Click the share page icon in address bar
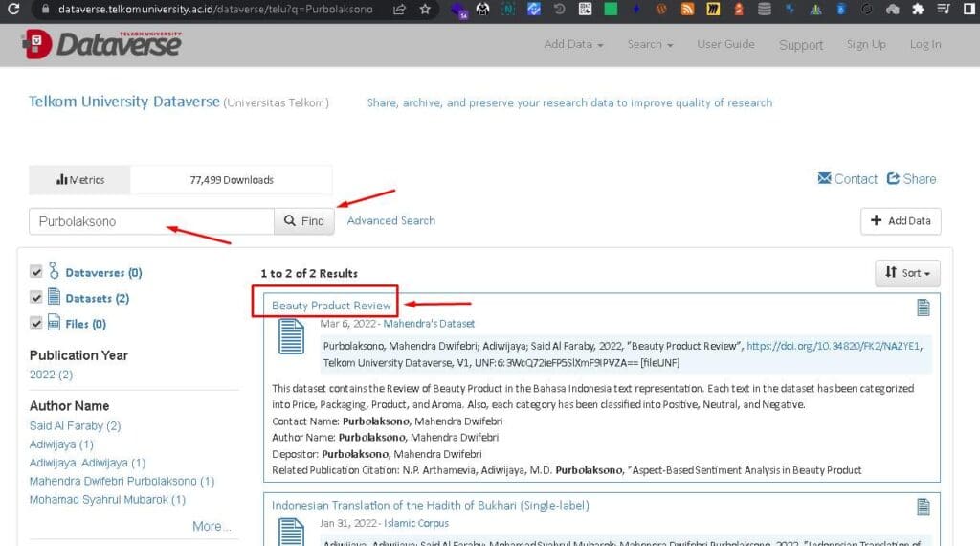980x546 pixels. point(399,10)
